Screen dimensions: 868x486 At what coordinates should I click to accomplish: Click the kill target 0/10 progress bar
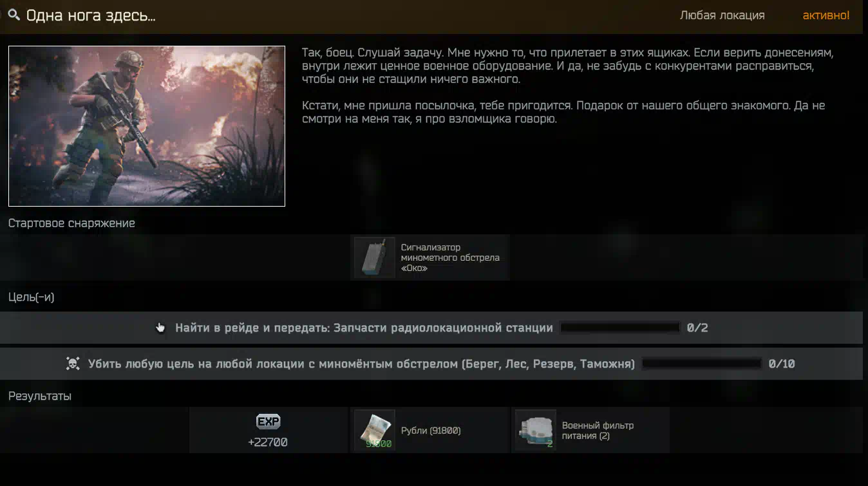(702, 364)
